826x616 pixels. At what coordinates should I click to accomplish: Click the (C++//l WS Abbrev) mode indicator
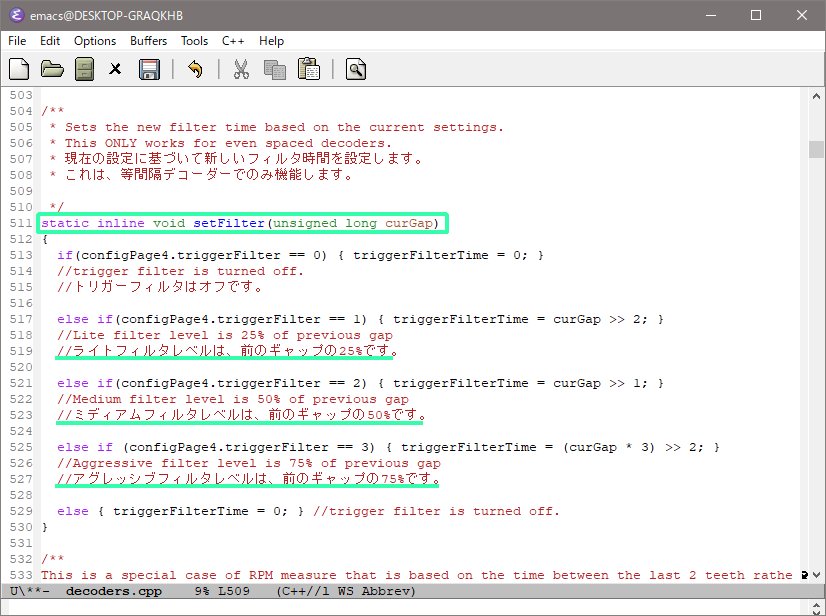(x=346, y=591)
